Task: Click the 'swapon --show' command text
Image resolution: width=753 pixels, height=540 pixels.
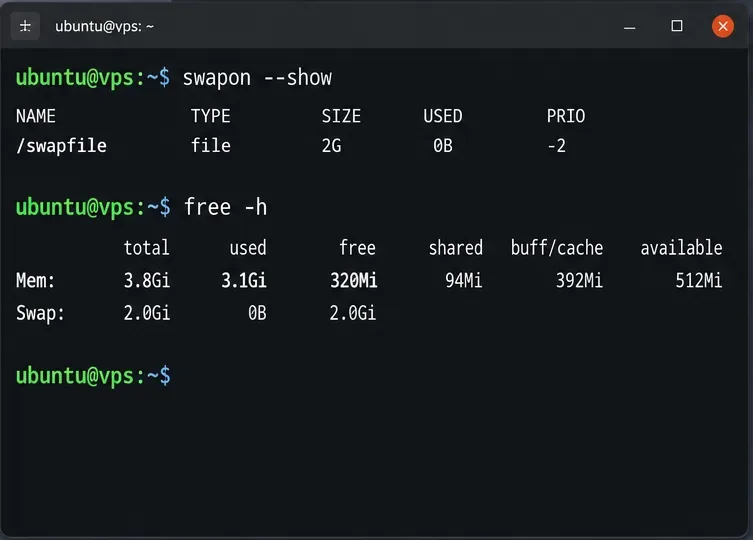Action: (257, 78)
